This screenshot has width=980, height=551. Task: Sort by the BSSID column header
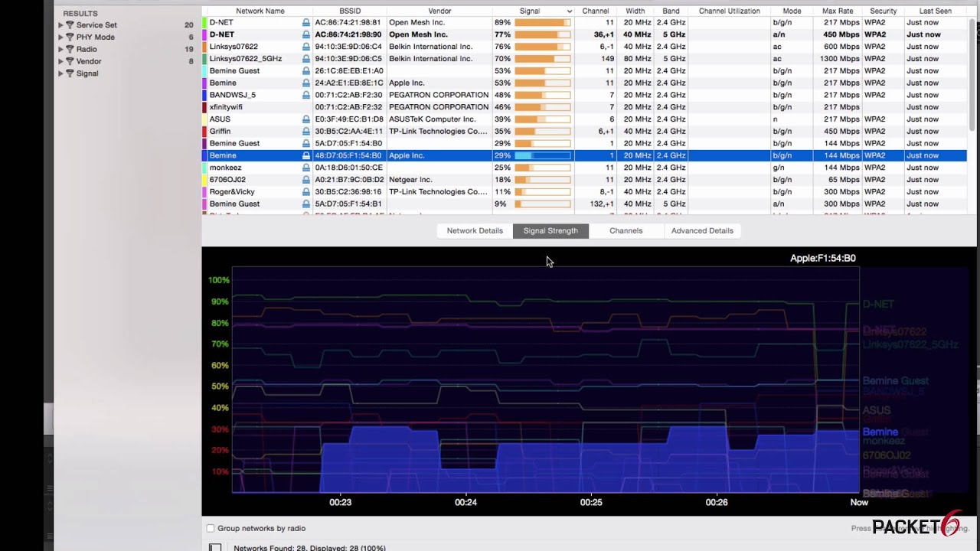[350, 11]
